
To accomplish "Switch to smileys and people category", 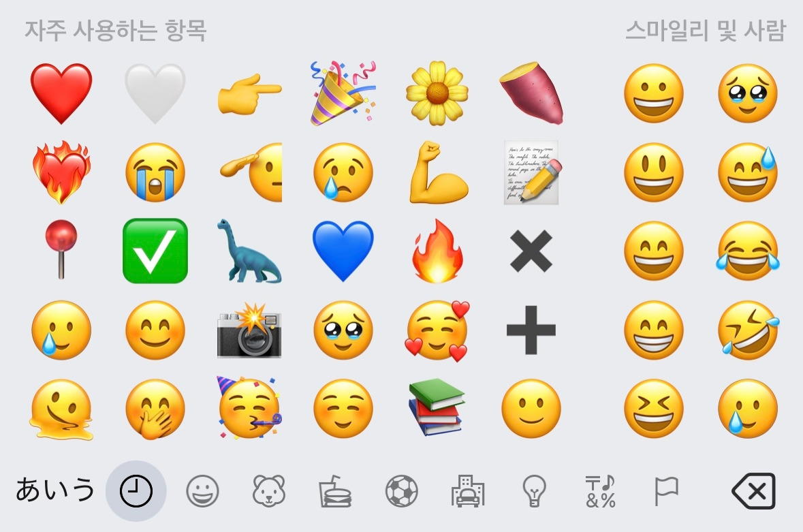I will click(x=202, y=491).
